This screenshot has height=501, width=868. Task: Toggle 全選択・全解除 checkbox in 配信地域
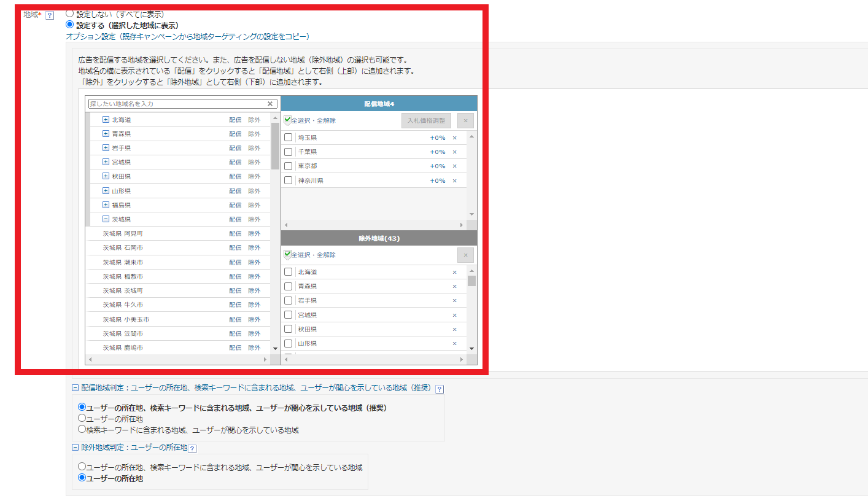coord(287,120)
